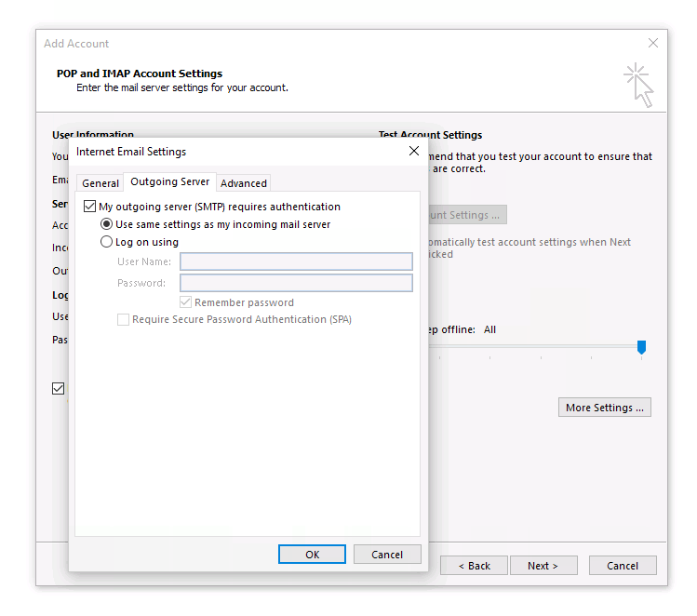Enable Require Secure Password Authentication checkbox
The width and height of the screenshot is (697, 616).
[x=124, y=319]
